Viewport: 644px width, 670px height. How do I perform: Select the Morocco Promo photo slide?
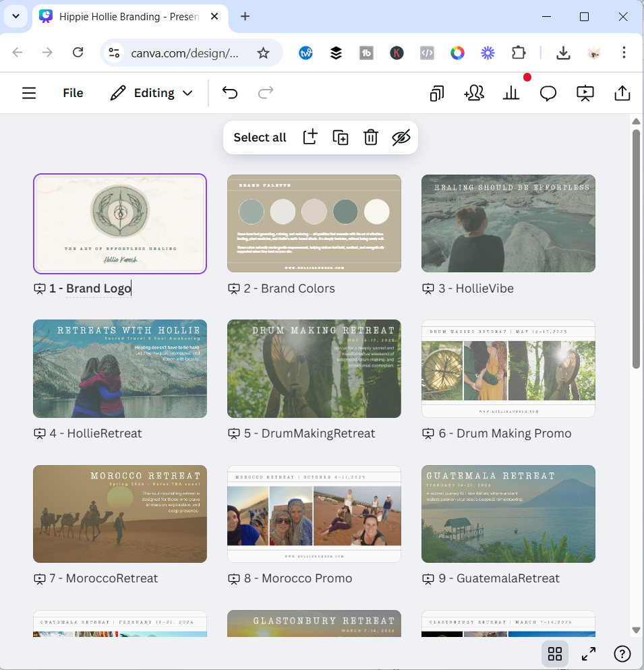click(x=314, y=514)
